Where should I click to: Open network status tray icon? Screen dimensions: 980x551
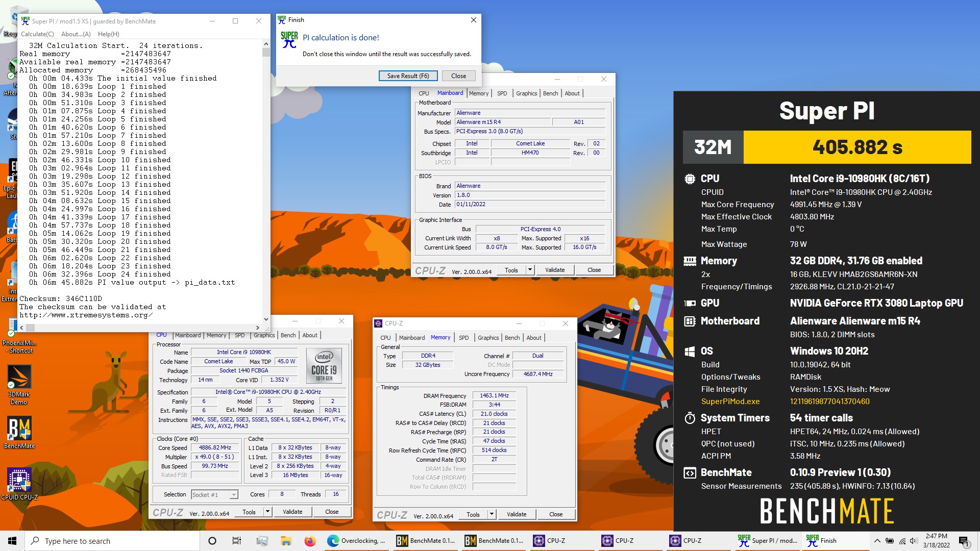coord(902,541)
